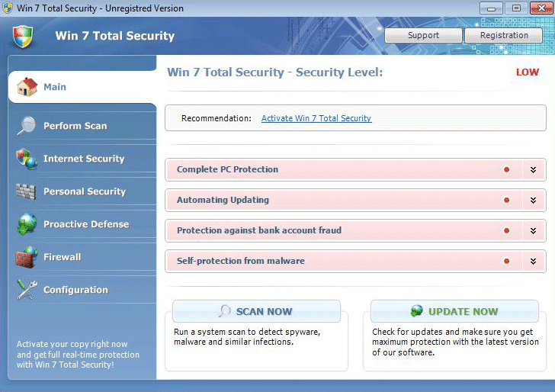Open the Registration dialog
The width and height of the screenshot is (555, 392).
coord(504,35)
